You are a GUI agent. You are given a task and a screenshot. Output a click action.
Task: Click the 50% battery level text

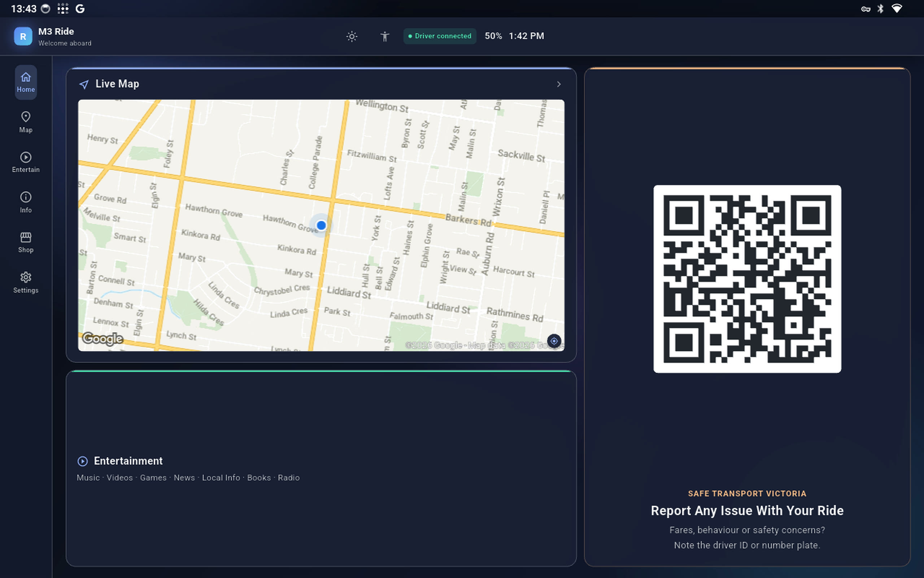pos(493,36)
